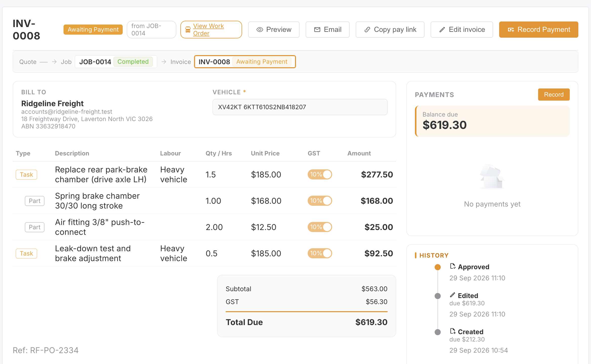
Task: Toggle GST on Spring brake chamber row
Action: coord(320,201)
